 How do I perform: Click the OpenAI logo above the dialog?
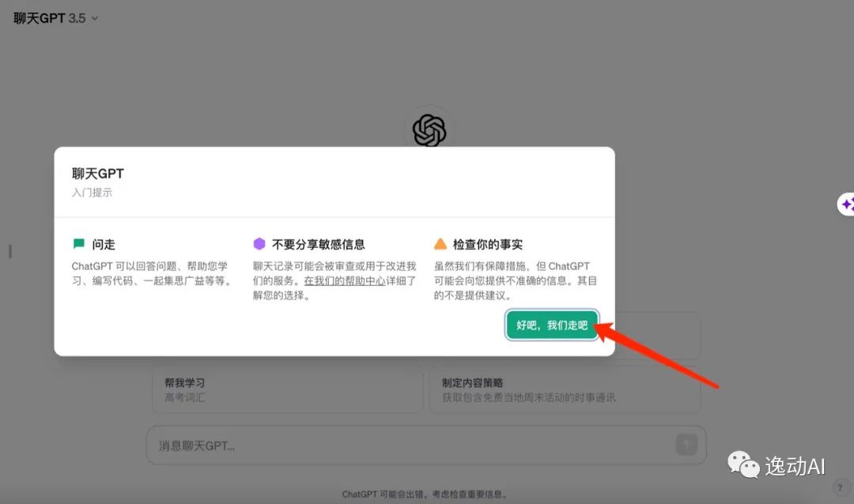pyautogui.click(x=429, y=130)
